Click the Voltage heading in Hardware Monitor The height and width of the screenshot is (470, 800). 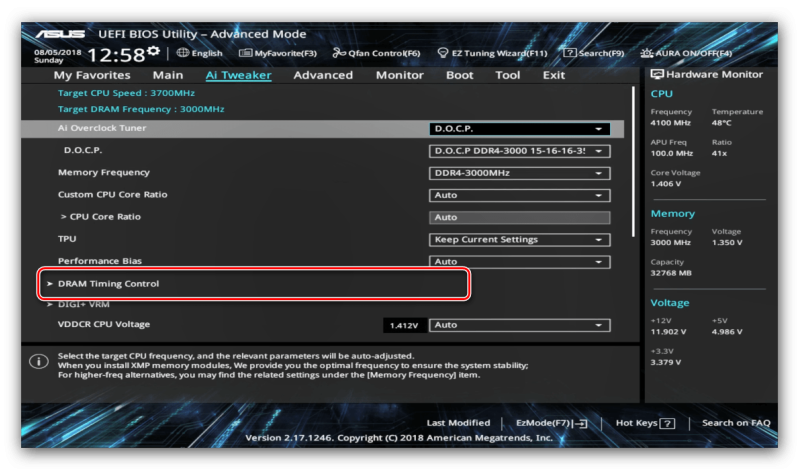(x=669, y=303)
